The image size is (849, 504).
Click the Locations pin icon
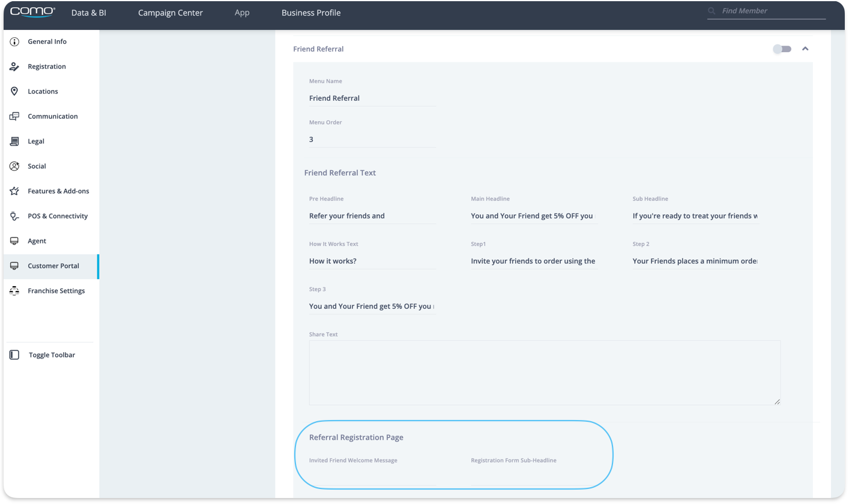click(14, 91)
